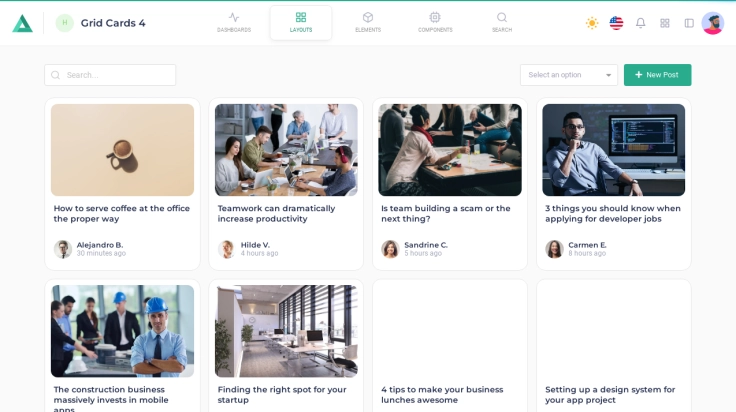
Task: Open '3 things you should know' post
Action: click(612, 214)
